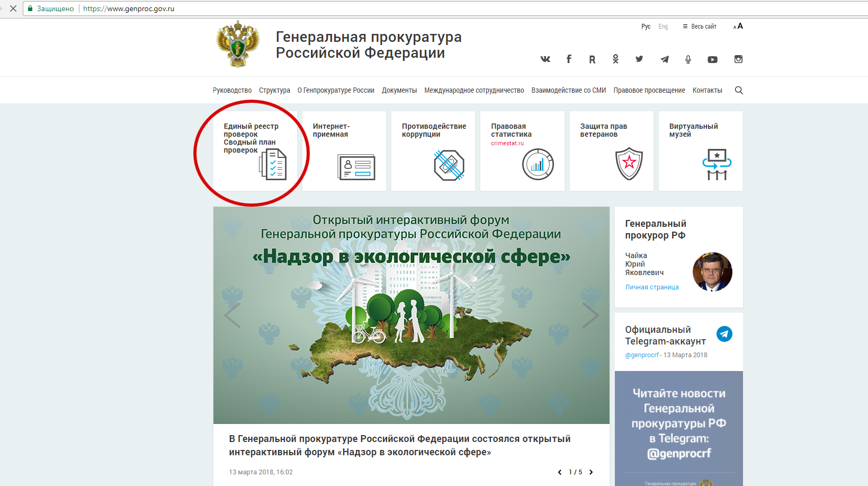Screen dimensions: 868x486
Task: Click the Facebook icon in header
Action: click(x=569, y=59)
